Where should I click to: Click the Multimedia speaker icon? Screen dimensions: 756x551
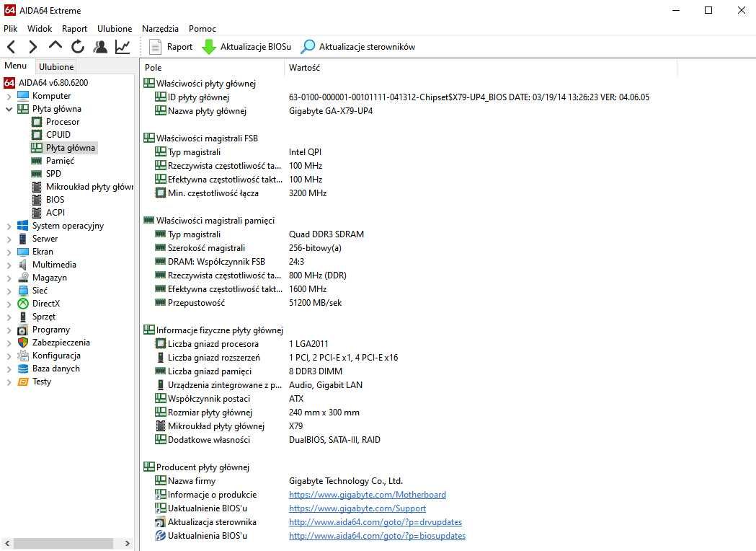tap(22, 265)
